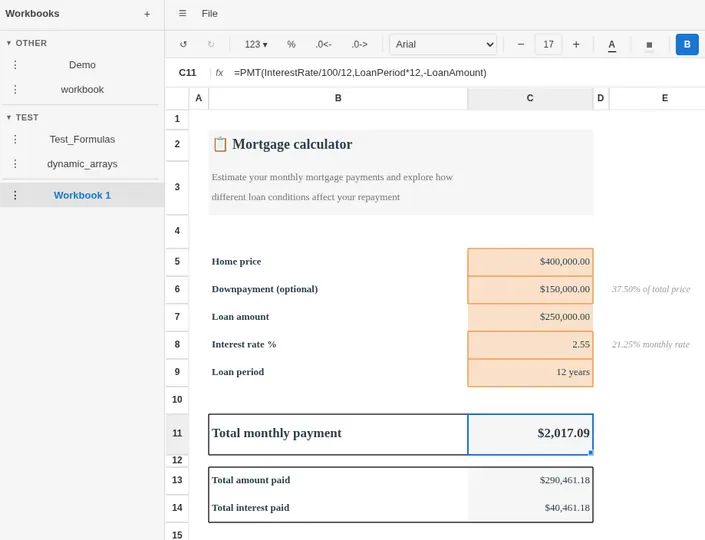This screenshot has width=705, height=540.
Task: Select column D header
Action: (601, 98)
